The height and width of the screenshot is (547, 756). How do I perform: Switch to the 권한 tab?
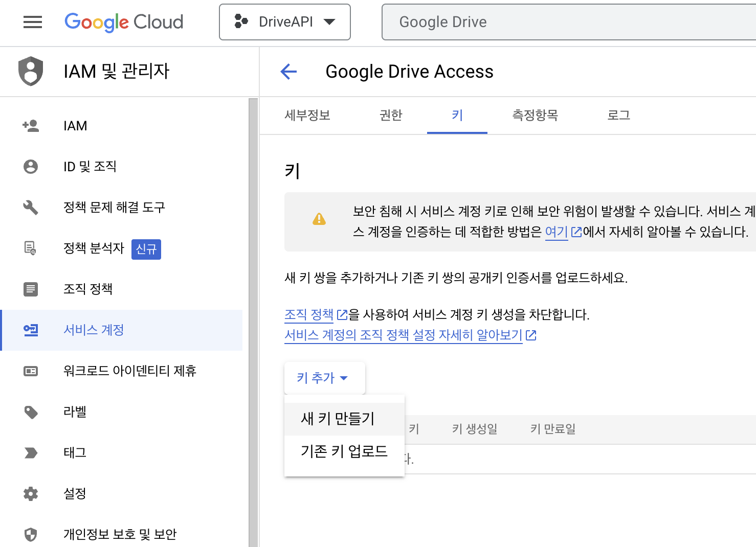tap(391, 116)
